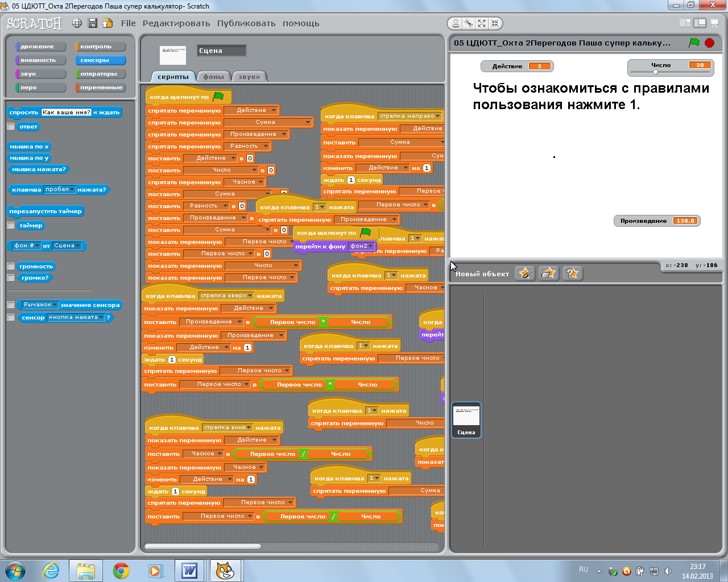The width and height of the screenshot is (728, 582).
Task: Open the 'Сцена' object dropdown in palette
Action: click(67, 246)
